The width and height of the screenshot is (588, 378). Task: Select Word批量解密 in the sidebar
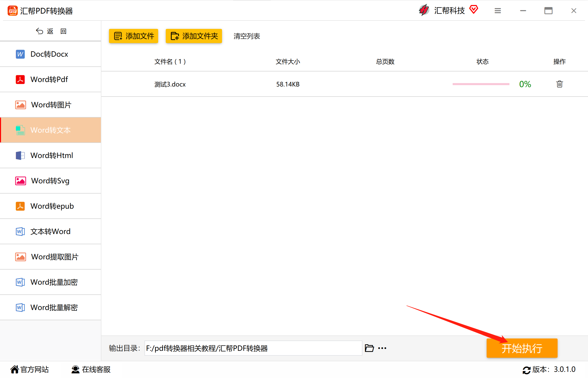click(50, 308)
